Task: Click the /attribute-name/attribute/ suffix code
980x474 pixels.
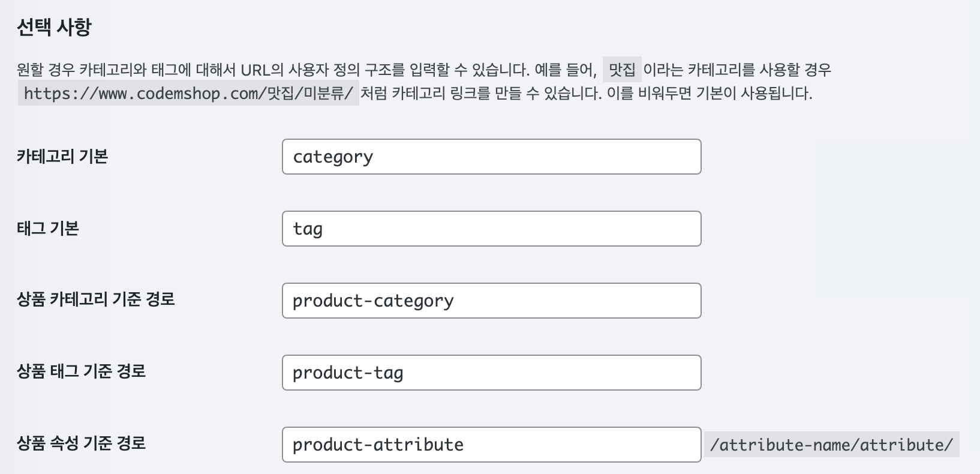Action: [831, 445]
